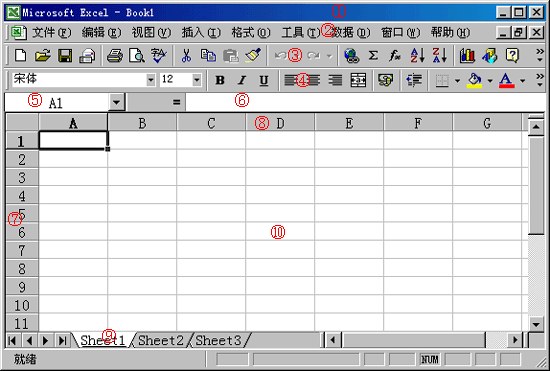The image size is (550, 371).
Task: Jump to the last sheet tab navigation button
Action: [62, 340]
